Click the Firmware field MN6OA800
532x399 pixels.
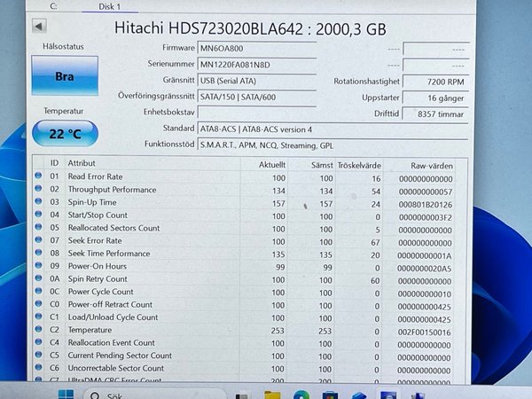255,46
